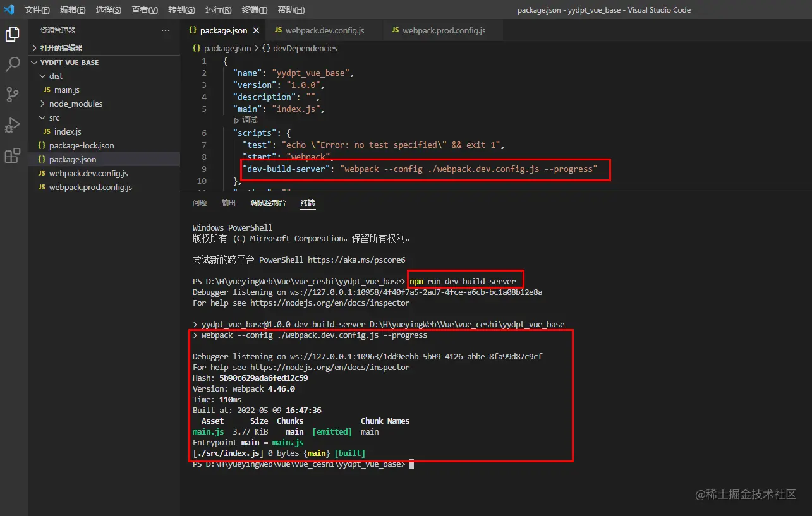The height and width of the screenshot is (516, 812).
Task: Open the 转到(G) menu
Action: coord(182,10)
